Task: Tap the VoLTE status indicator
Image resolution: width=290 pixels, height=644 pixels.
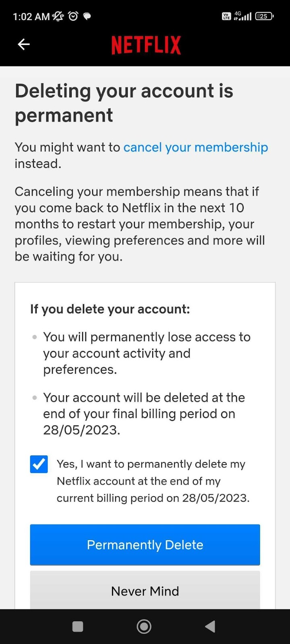Action: tap(226, 16)
